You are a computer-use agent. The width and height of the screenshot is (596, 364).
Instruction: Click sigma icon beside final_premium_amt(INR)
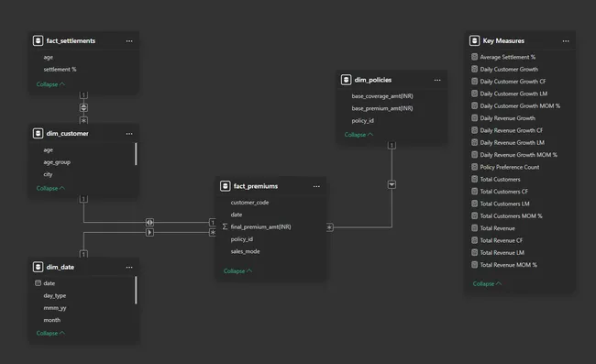click(225, 226)
